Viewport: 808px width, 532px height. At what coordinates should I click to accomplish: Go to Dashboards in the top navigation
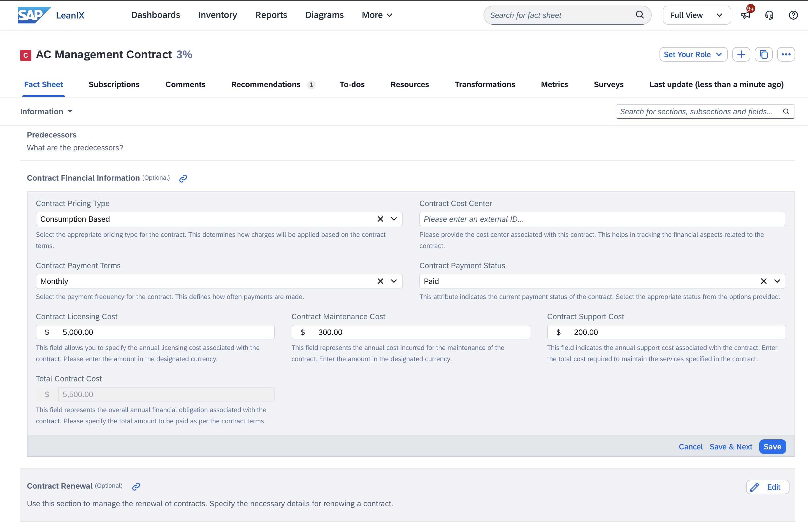point(155,15)
